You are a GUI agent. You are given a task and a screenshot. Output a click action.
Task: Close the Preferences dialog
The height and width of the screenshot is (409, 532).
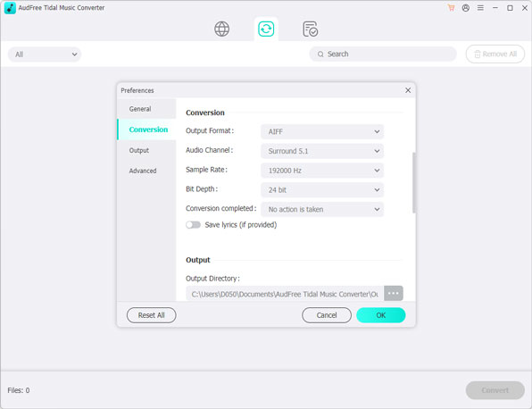[408, 90]
